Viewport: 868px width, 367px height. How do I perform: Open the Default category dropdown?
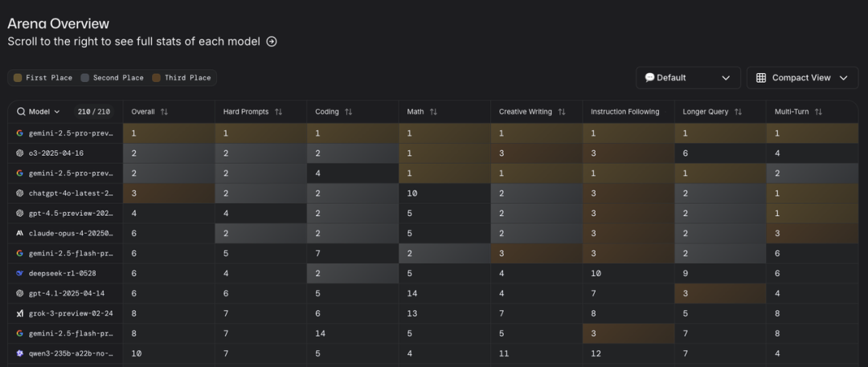688,78
